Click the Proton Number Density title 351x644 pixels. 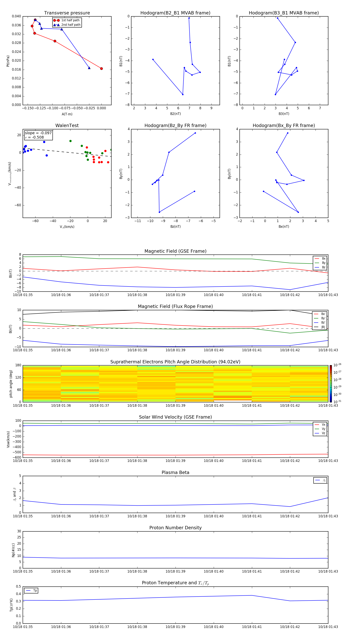click(x=175, y=528)
